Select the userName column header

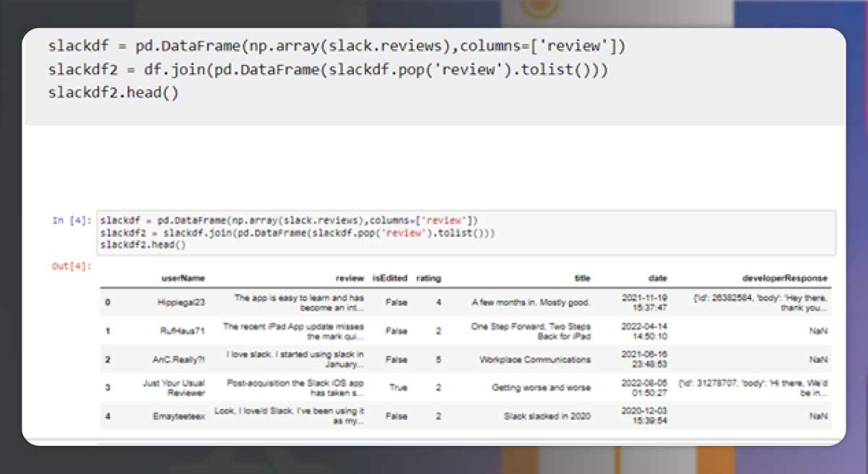tap(183, 278)
